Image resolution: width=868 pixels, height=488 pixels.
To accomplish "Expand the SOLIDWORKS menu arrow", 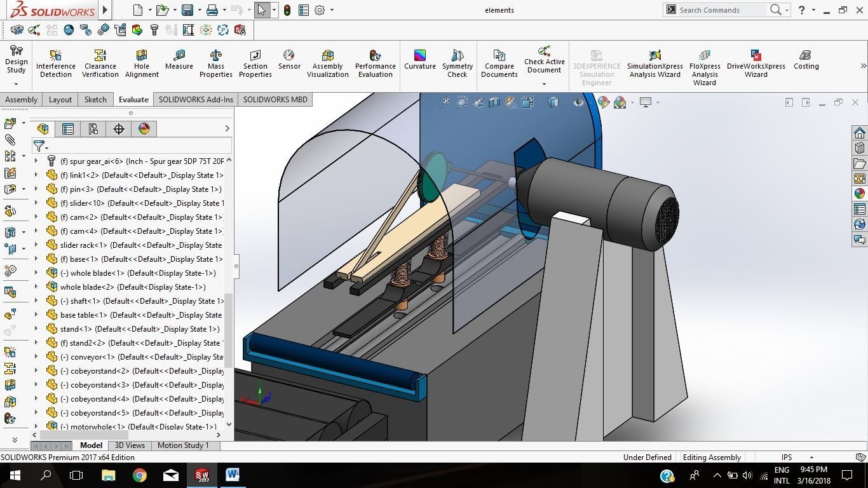I will click(x=105, y=10).
